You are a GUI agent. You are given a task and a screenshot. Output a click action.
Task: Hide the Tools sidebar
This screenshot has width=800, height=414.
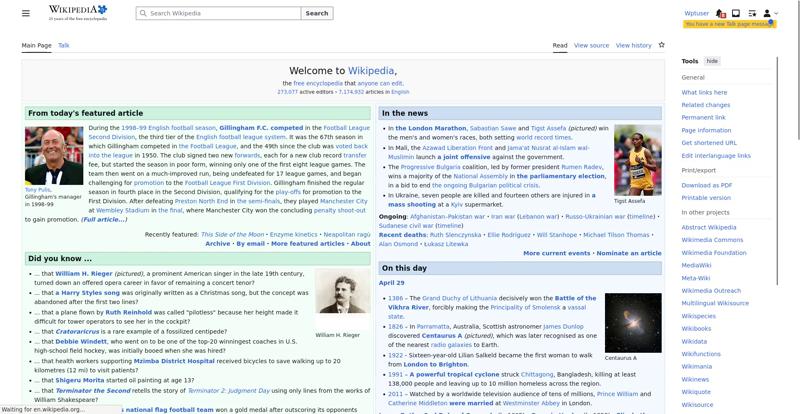712,61
